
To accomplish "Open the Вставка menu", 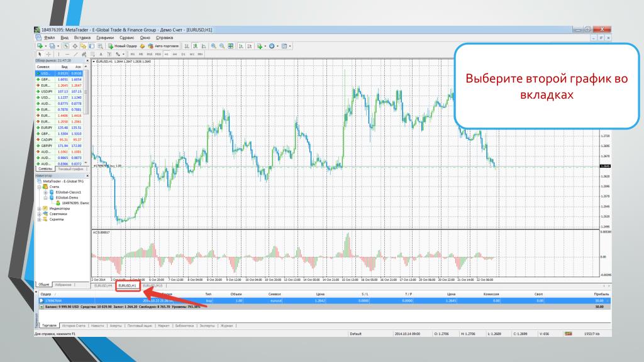I will [82, 38].
